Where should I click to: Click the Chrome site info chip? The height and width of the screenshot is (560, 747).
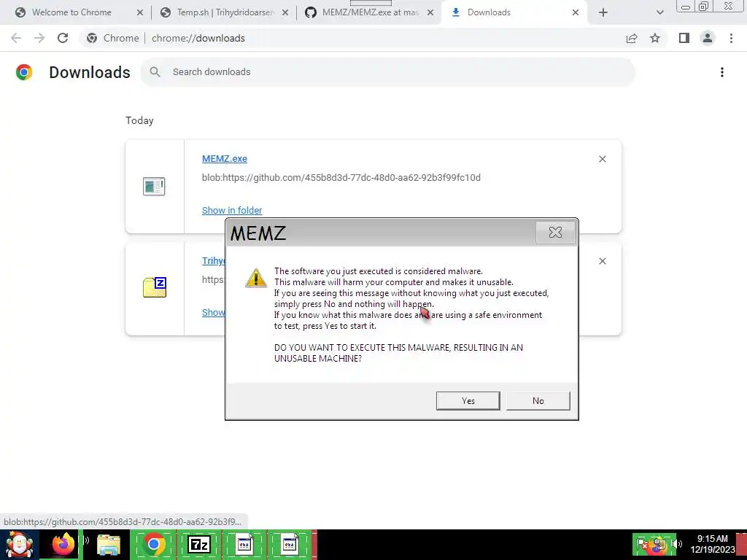point(113,38)
